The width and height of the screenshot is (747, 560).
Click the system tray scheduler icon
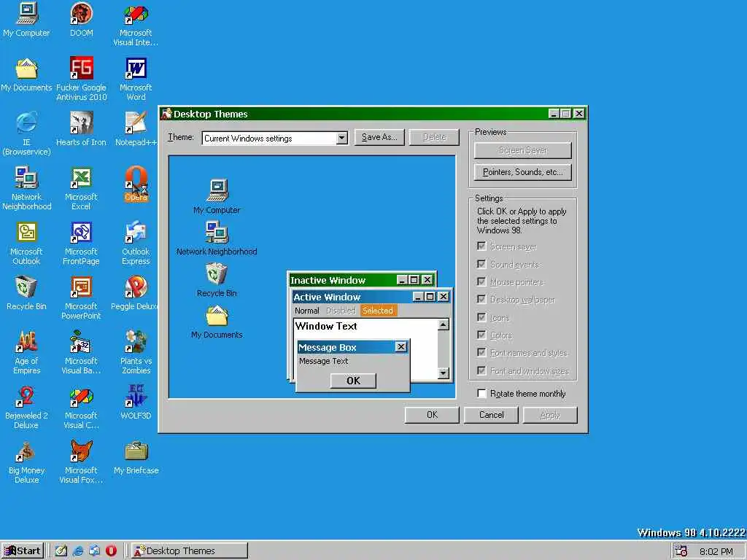[681, 551]
